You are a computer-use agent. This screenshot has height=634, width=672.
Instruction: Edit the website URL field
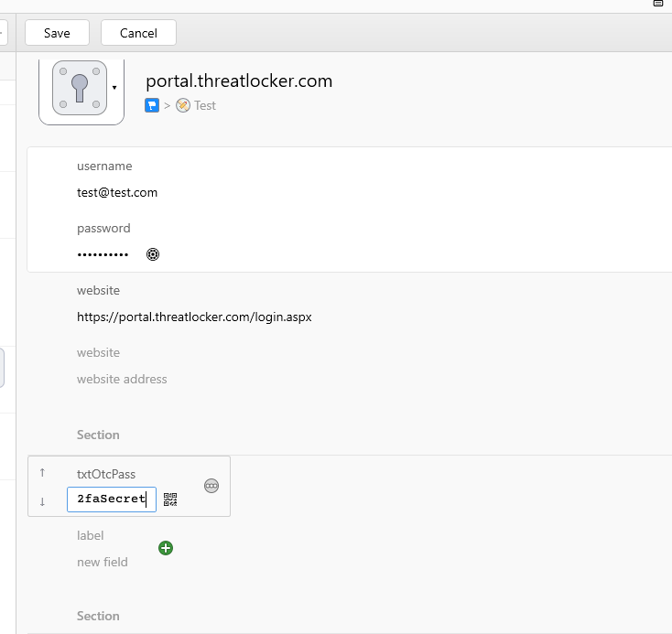coord(194,317)
